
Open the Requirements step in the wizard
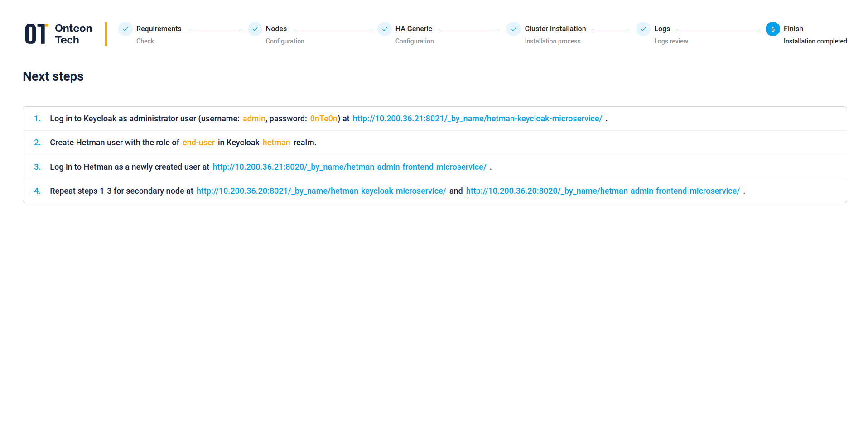158,29
